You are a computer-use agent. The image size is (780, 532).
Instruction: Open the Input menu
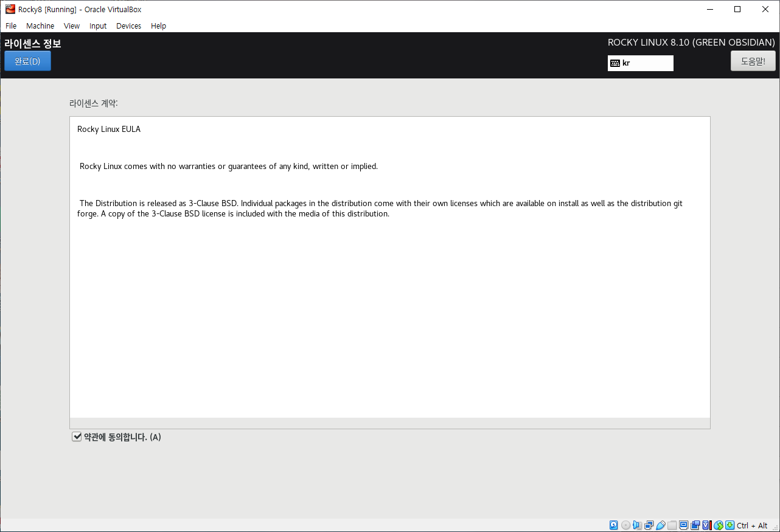coord(98,26)
